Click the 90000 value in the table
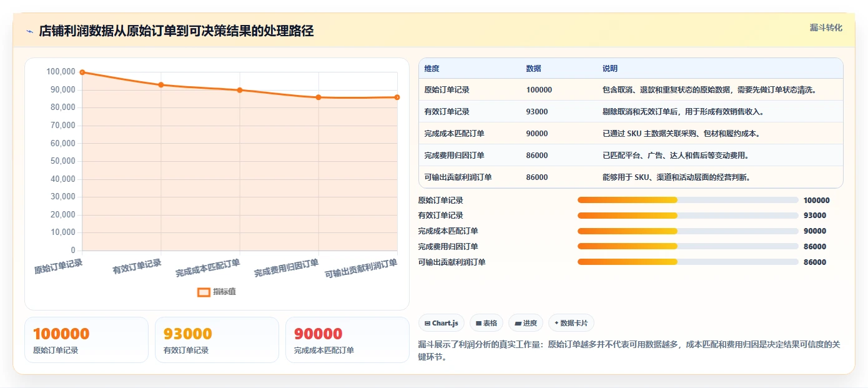Screen dimensions: 868x388 [x=537, y=134]
